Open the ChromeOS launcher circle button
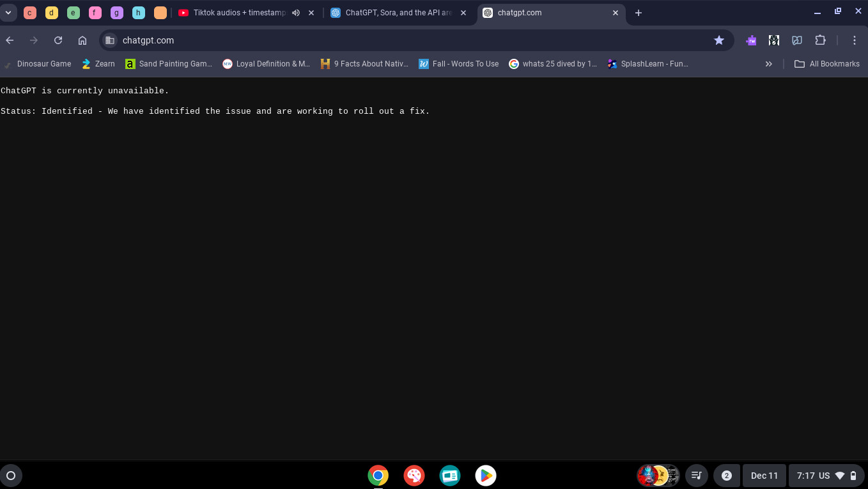 (x=11, y=476)
